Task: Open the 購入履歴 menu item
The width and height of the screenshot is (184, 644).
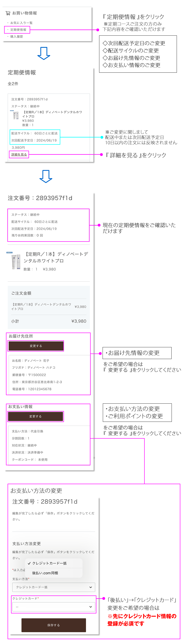Action: pyautogui.click(x=17, y=37)
